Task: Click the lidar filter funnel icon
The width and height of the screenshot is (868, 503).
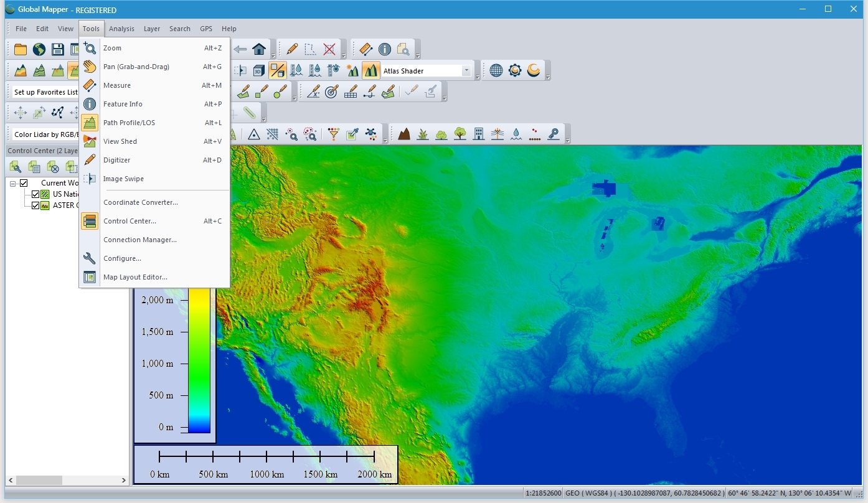Action: (x=334, y=134)
